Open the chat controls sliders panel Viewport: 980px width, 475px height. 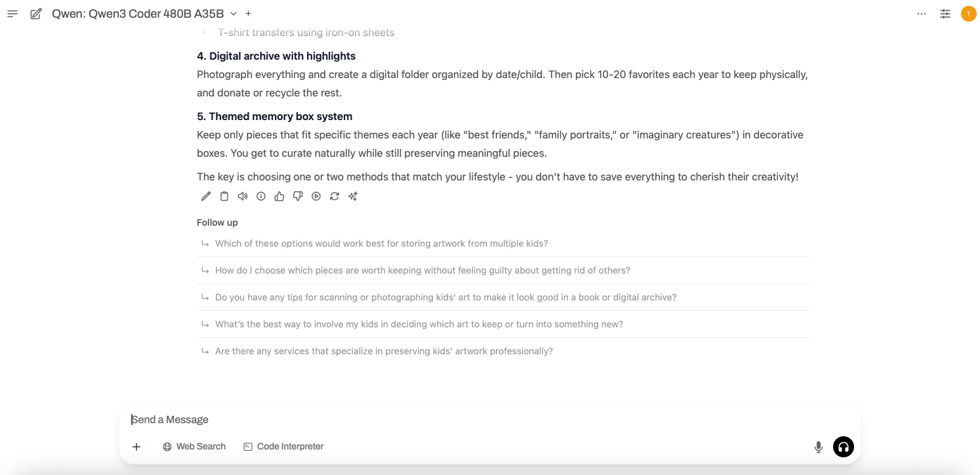(945, 14)
